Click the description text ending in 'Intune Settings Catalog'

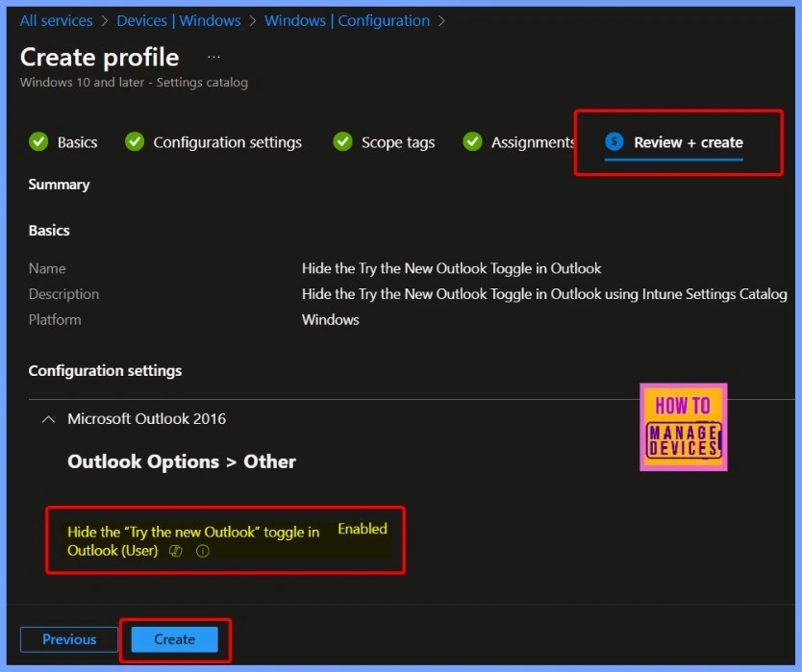click(544, 294)
